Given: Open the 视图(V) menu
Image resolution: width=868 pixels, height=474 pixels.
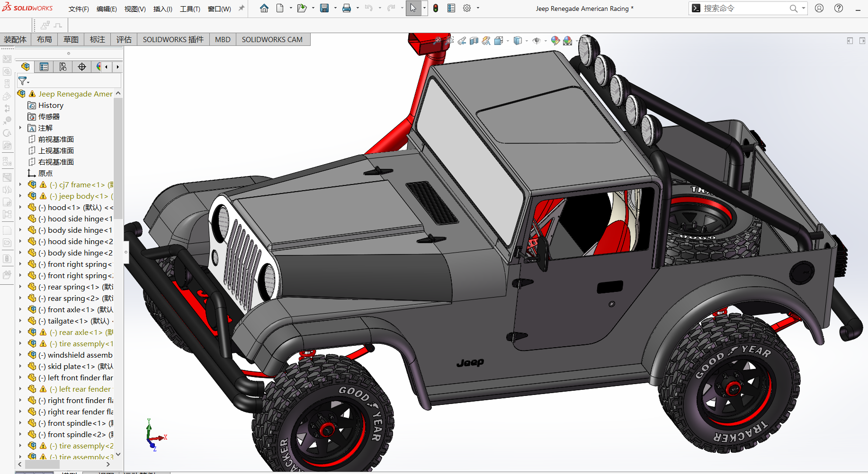Looking at the screenshot, I should click(x=135, y=9).
